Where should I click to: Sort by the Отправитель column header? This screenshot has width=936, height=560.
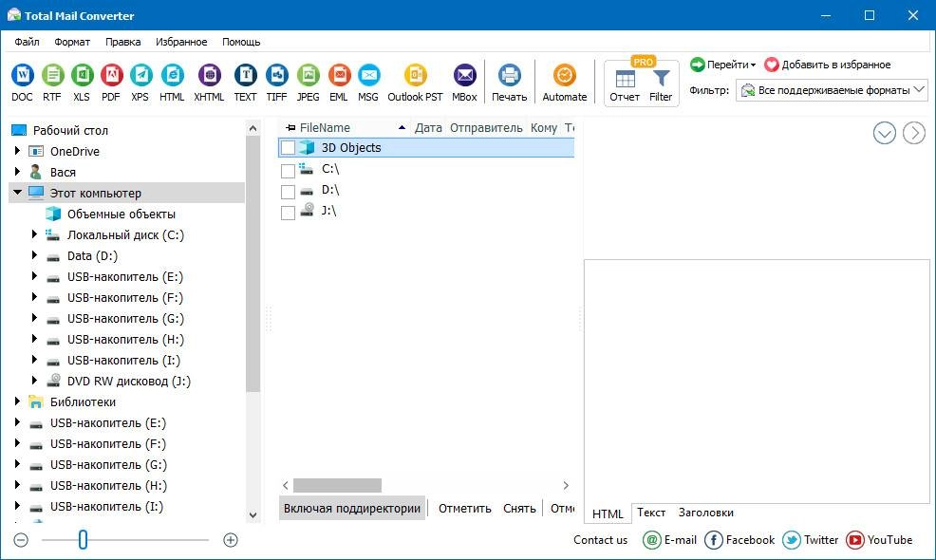coord(486,128)
